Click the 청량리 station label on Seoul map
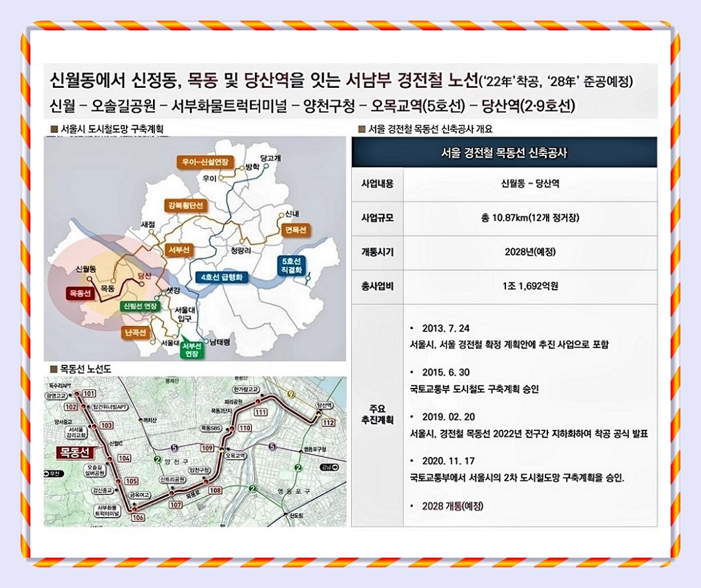 [x=241, y=251]
